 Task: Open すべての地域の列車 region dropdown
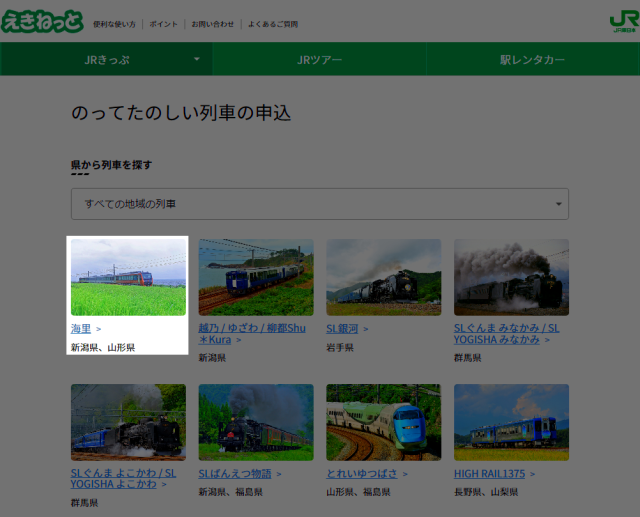pyautogui.click(x=320, y=204)
